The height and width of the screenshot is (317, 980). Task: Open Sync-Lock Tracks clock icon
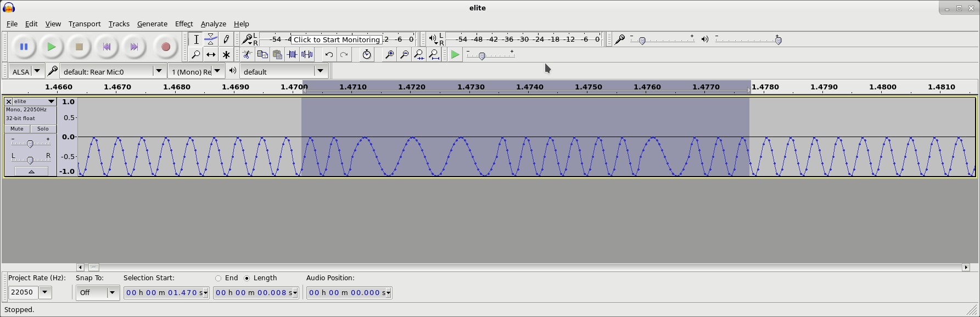(x=367, y=54)
